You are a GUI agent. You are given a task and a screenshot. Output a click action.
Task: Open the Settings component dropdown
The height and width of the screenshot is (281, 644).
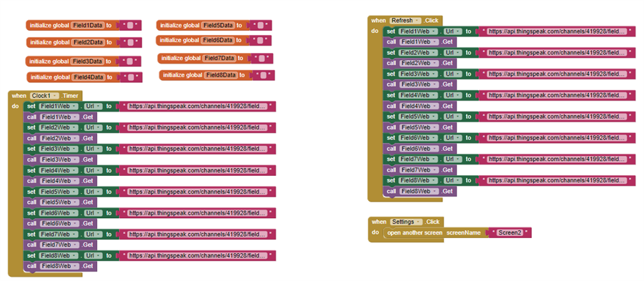pyautogui.click(x=406, y=222)
